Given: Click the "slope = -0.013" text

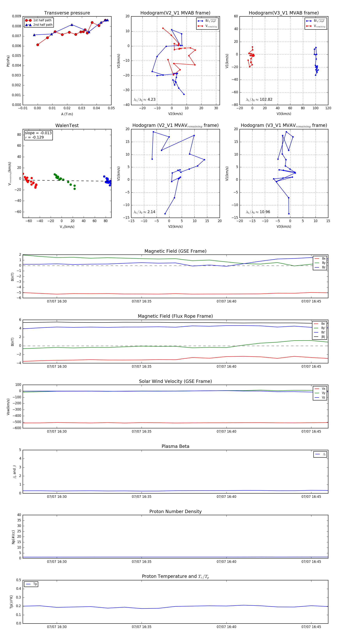Looking at the screenshot, I should (38, 133).
